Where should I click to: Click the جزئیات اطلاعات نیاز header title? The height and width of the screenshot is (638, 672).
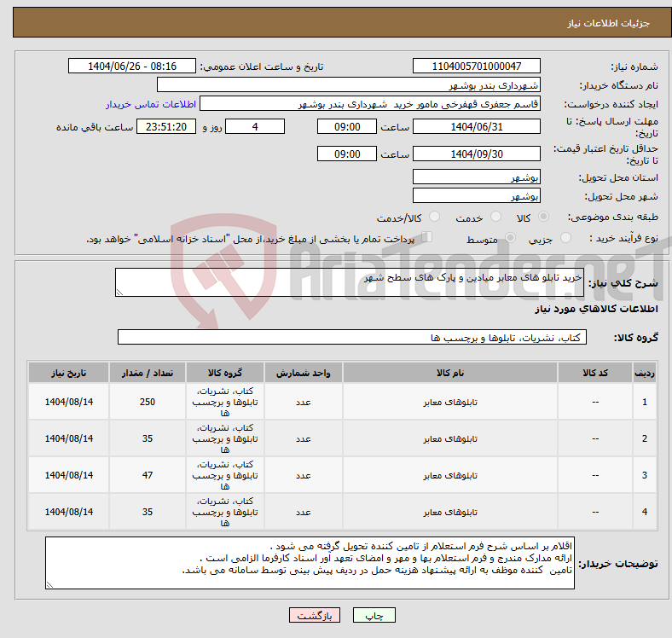click(609, 23)
